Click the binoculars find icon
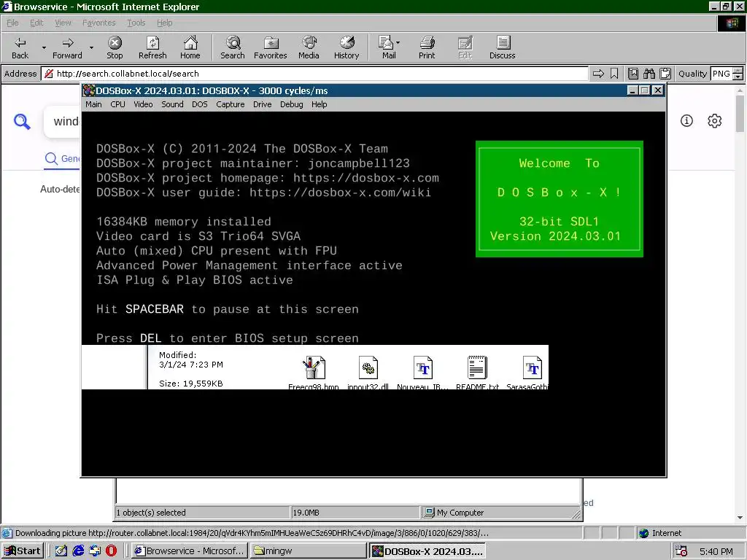The width and height of the screenshot is (747, 560). 649,74
